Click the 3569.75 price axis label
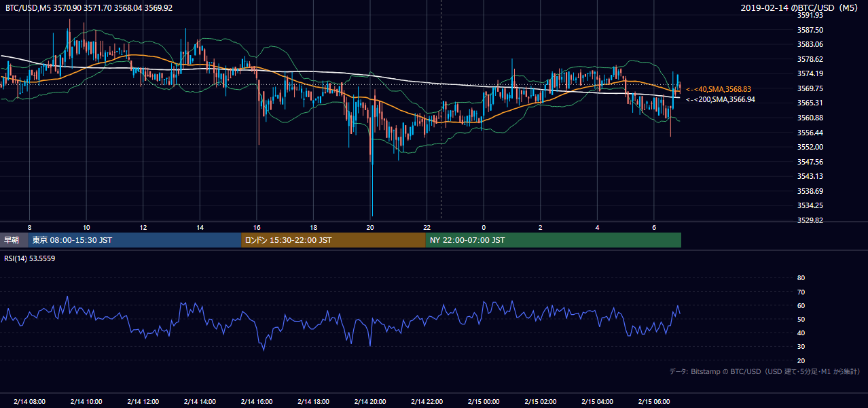The height and width of the screenshot is (408, 868). click(810, 88)
